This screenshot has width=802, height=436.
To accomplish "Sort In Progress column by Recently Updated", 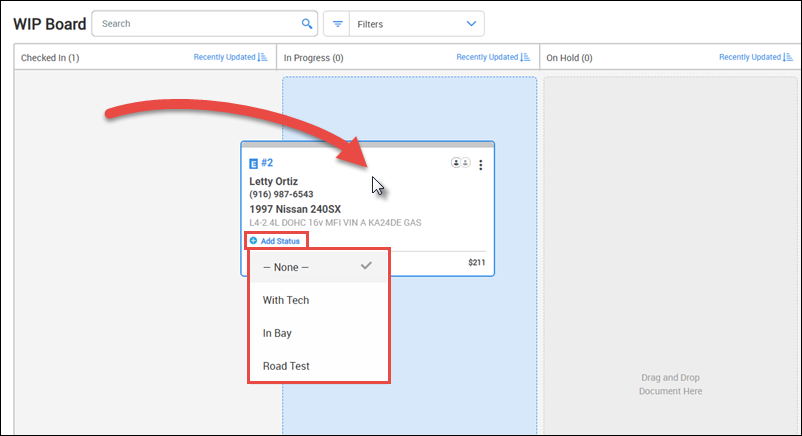I will click(493, 57).
